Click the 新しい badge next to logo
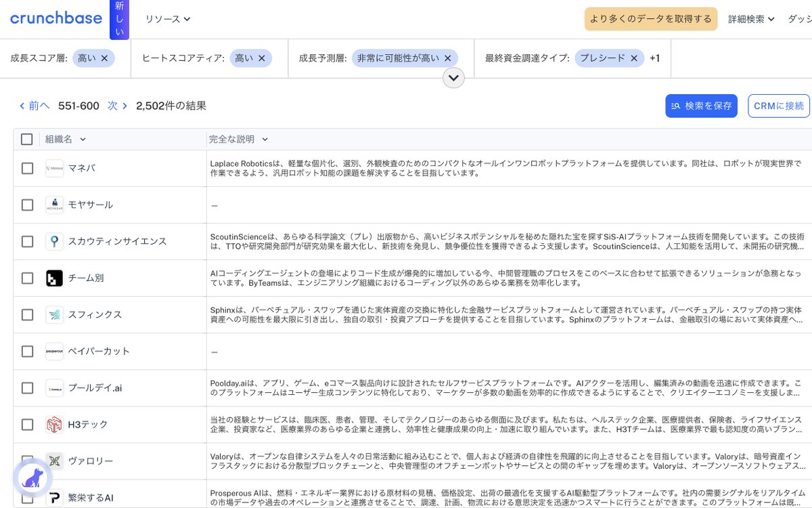 (119, 19)
